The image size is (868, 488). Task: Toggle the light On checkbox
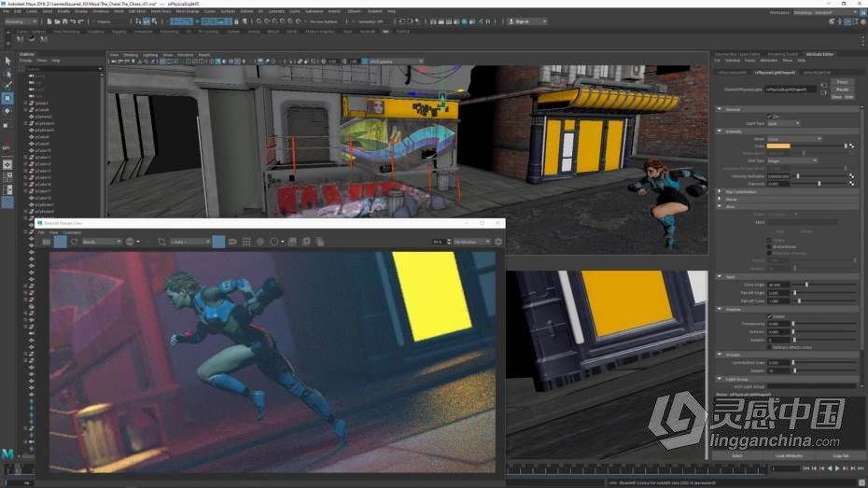click(x=769, y=117)
